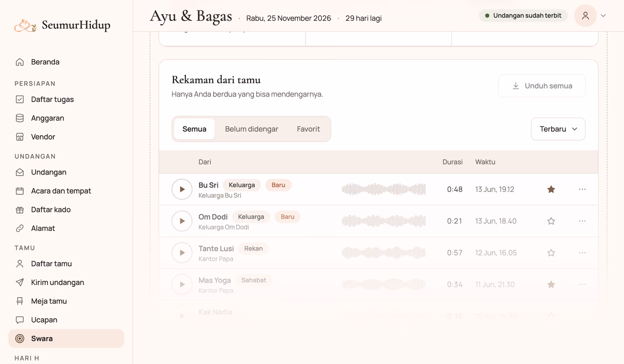624x364 pixels.
Task: Seek within Om Dodi's waveform
Action: coord(384,221)
